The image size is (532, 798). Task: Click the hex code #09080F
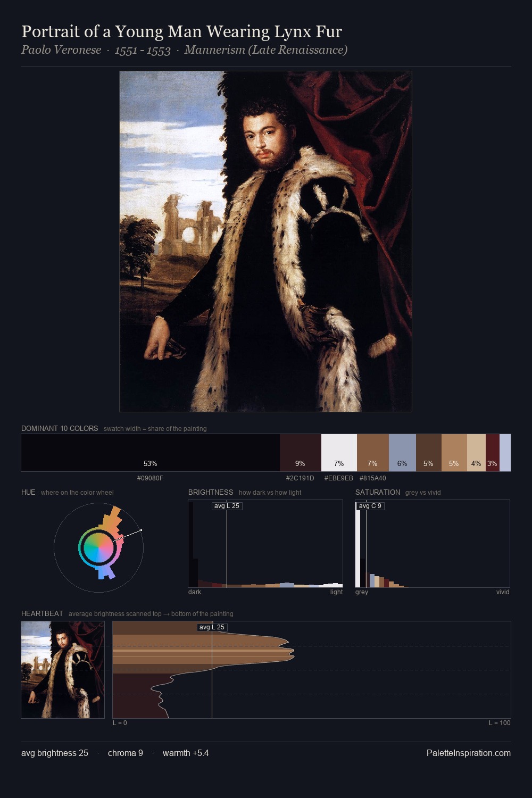click(151, 478)
